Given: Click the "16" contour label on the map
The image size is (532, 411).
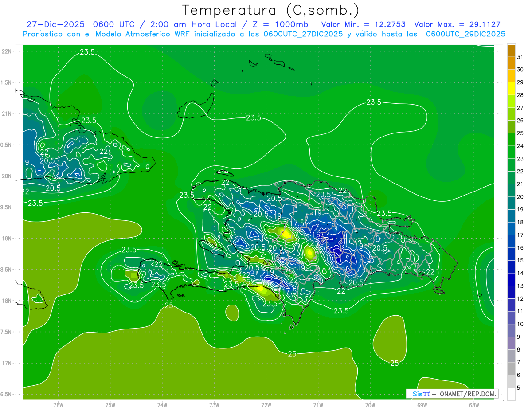Looking at the screenshot, I should coord(316,235).
